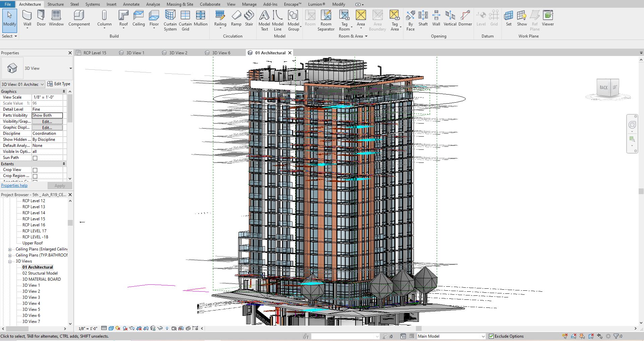
Task: Click the view scale 1/8" = 1'-0" control
Action: (x=88, y=329)
